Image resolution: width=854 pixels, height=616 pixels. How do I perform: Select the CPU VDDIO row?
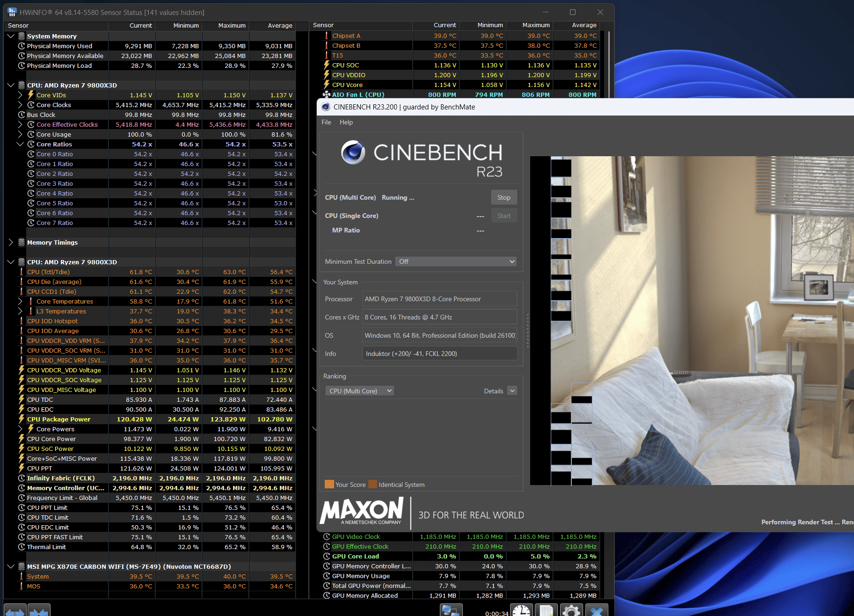(x=460, y=75)
